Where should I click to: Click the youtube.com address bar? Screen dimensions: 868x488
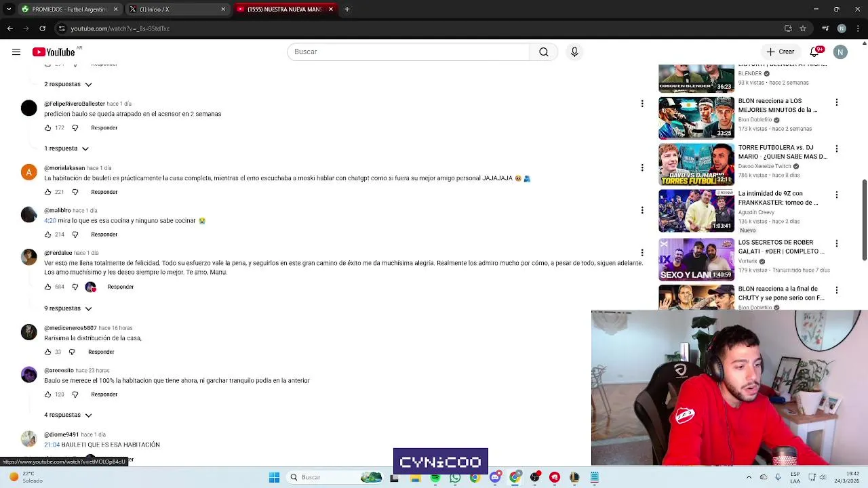tap(420, 28)
